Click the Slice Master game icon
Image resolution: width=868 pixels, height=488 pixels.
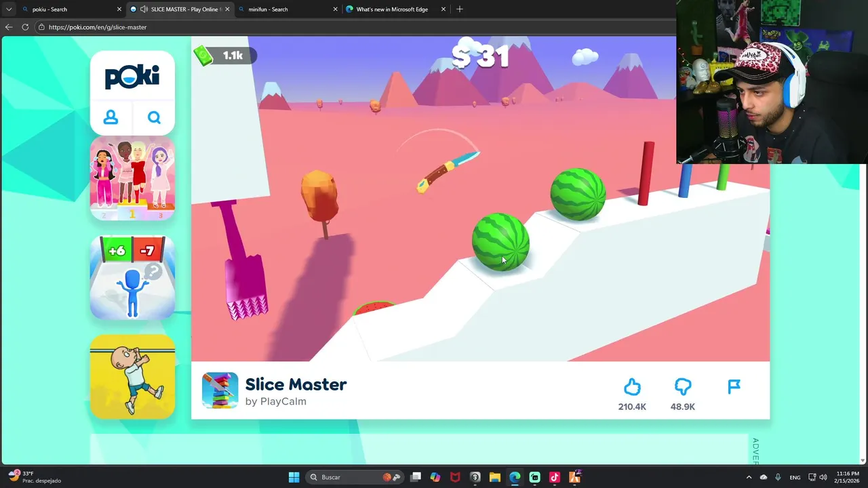[220, 390]
